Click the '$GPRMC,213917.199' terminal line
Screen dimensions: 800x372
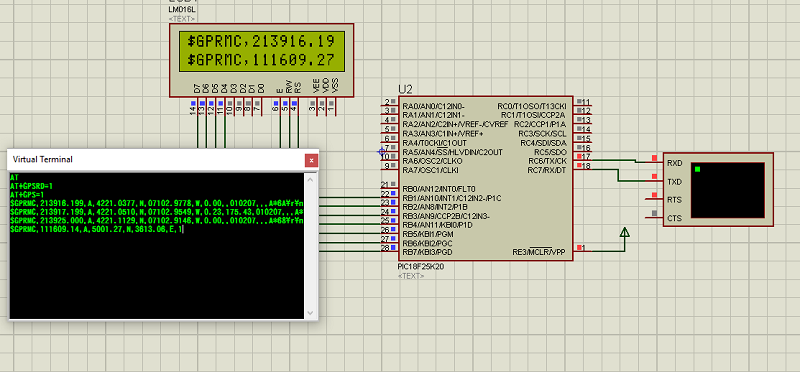[x=157, y=212]
